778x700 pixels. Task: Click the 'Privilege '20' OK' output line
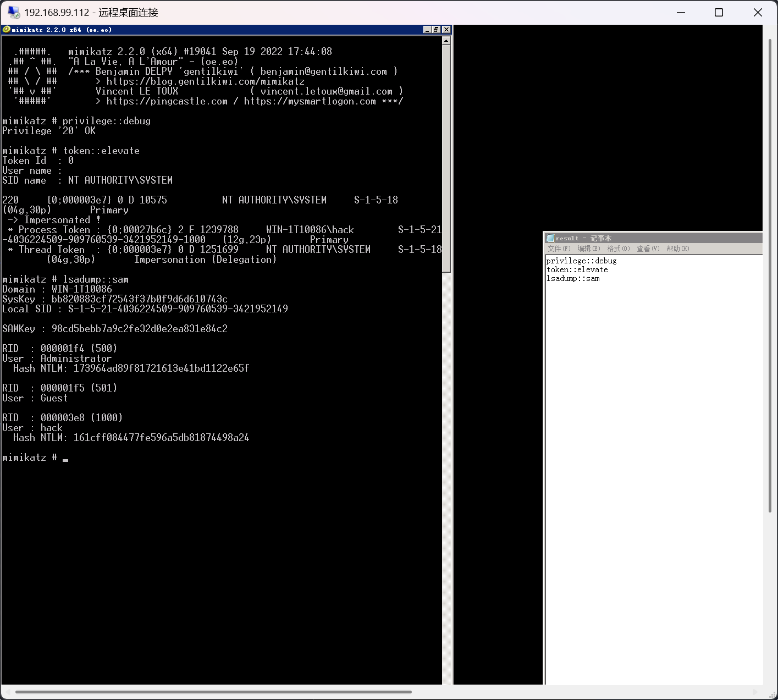point(49,131)
